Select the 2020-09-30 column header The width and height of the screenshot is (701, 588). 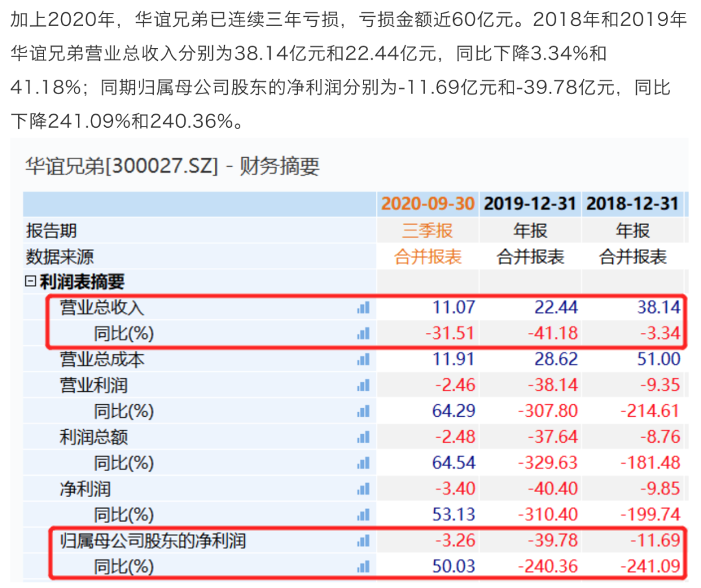(x=428, y=204)
